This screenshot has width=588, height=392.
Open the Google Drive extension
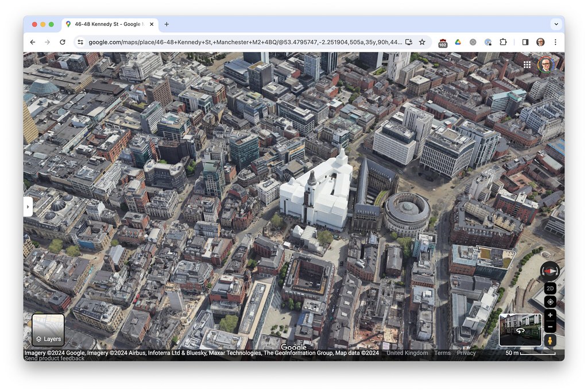458,42
